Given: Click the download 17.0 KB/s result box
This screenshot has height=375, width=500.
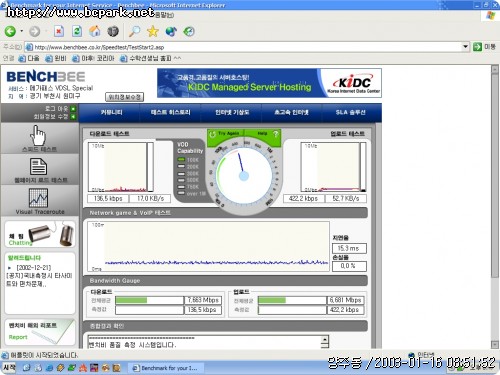Looking at the screenshot, I should point(150,198).
